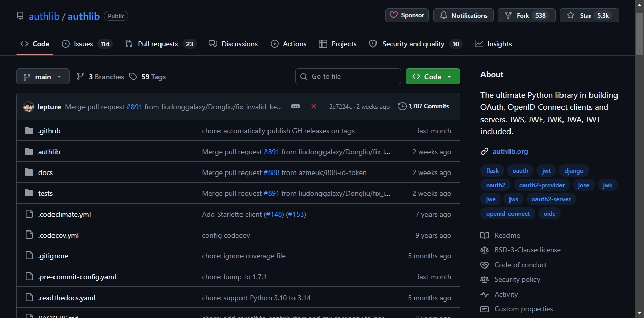Click the openid-connect topic tag

click(508, 214)
